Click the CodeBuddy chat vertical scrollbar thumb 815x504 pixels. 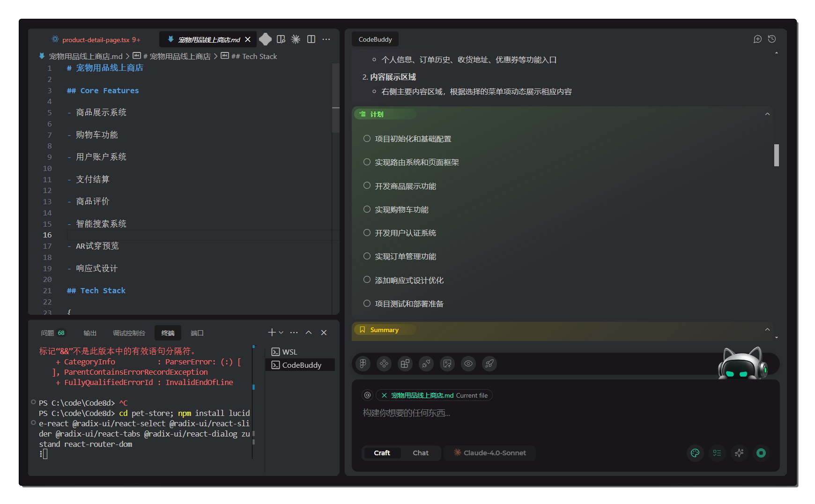click(x=777, y=155)
